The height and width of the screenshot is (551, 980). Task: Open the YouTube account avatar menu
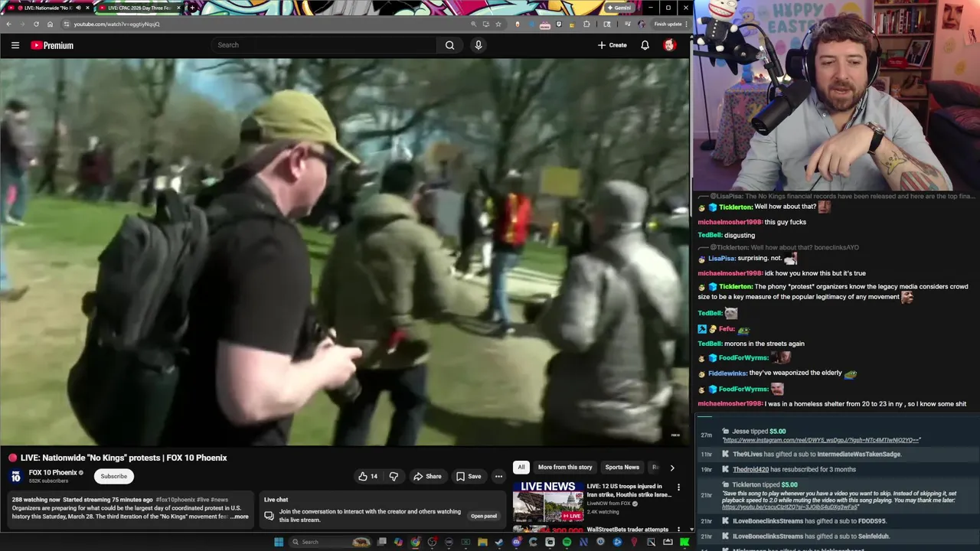(x=669, y=45)
